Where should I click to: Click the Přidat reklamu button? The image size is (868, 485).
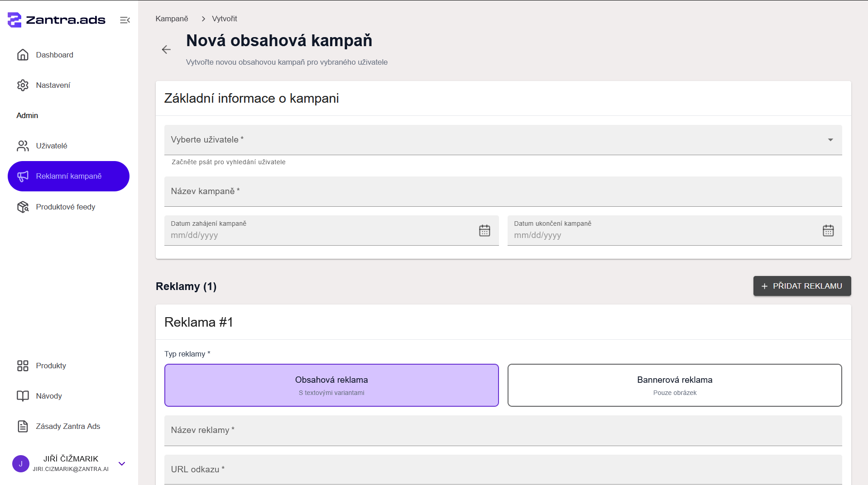click(x=802, y=286)
